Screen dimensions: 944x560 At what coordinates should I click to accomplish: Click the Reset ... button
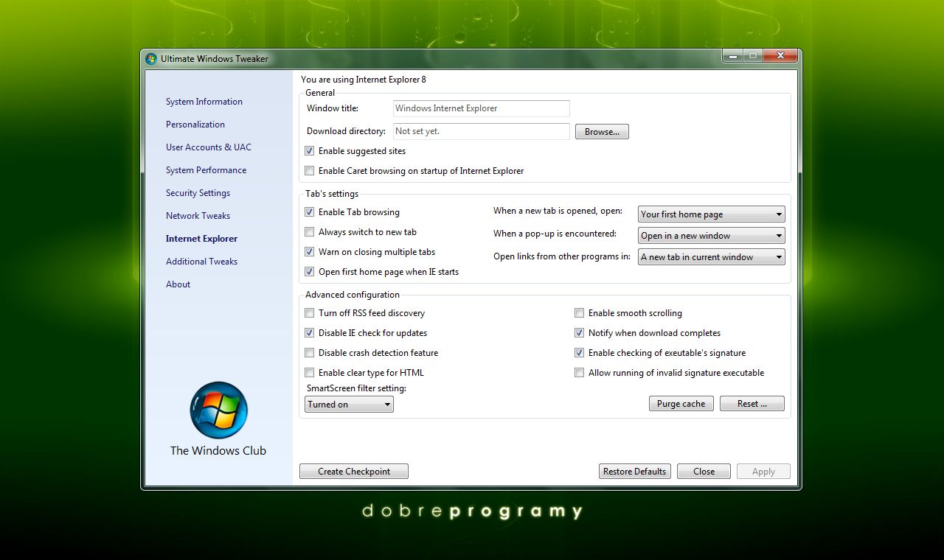(752, 404)
